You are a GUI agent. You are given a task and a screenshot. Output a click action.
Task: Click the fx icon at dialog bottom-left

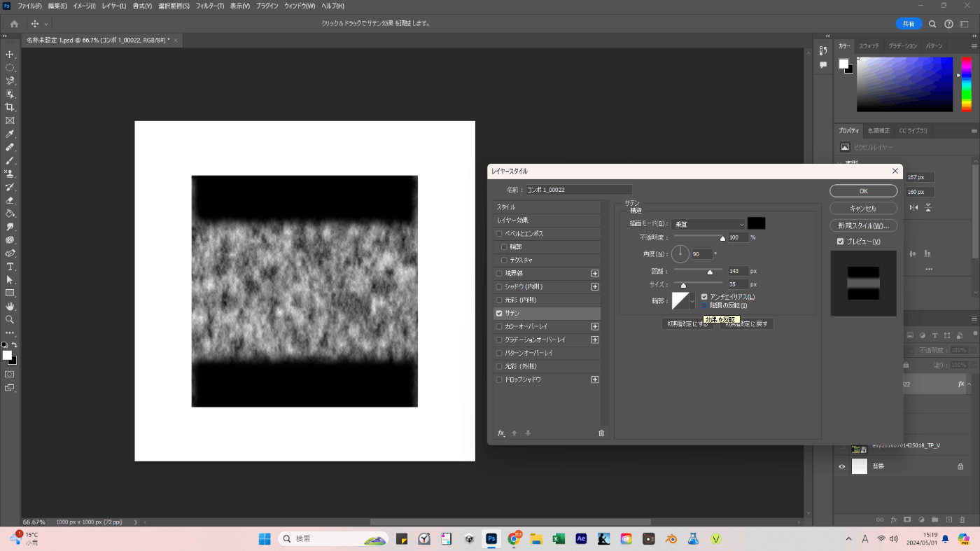[x=501, y=433]
